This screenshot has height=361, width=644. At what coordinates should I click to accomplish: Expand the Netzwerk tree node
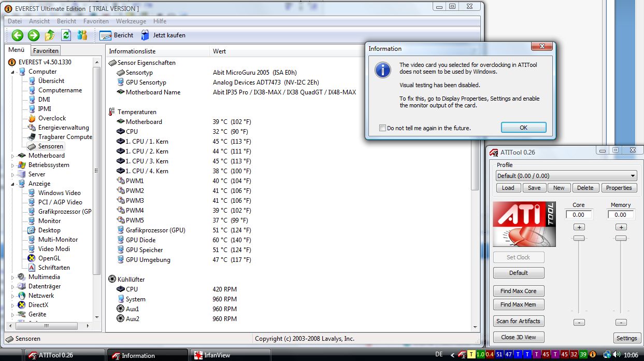13,296
